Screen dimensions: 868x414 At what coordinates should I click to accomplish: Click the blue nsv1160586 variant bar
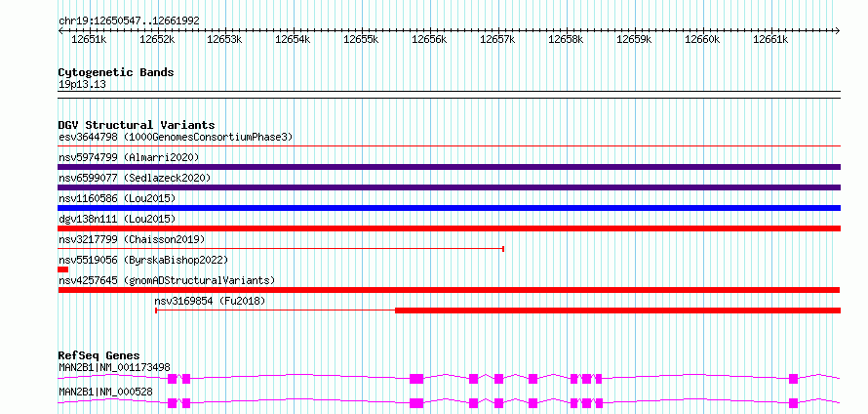click(x=450, y=208)
